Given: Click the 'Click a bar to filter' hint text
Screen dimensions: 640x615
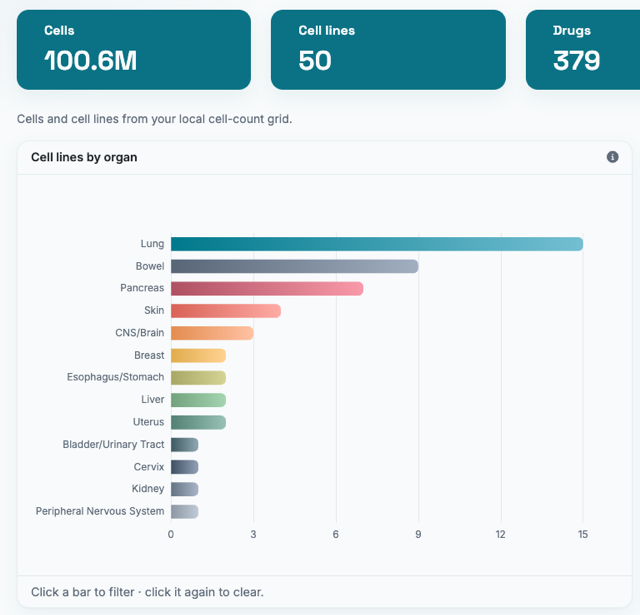Looking at the screenshot, I should (147, 592).
